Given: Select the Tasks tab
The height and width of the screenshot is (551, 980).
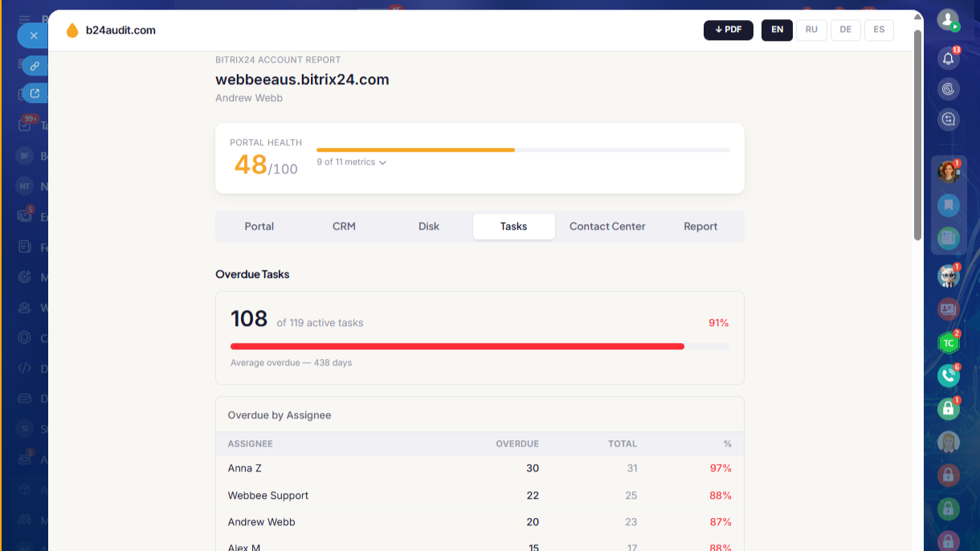Looking at the screenshot, I should 514,227.
